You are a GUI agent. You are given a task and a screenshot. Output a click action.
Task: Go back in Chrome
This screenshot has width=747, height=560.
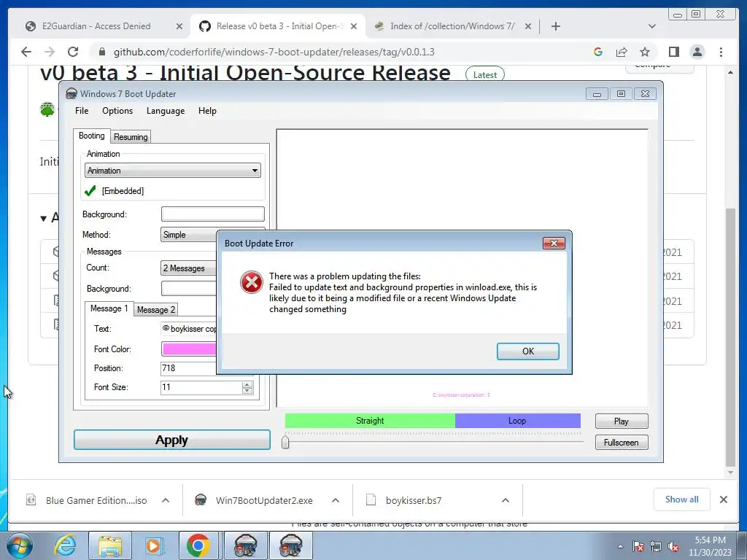click(26, 52)
